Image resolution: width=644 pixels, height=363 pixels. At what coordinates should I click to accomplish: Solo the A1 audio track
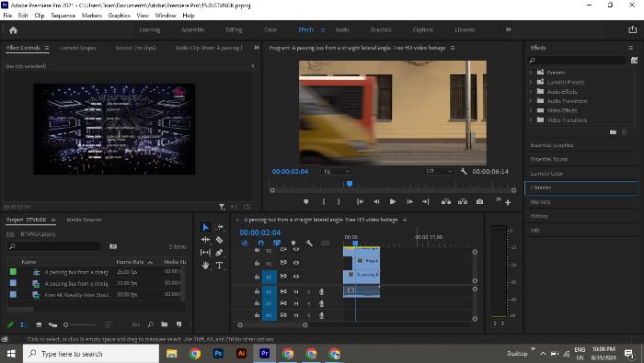309,291
